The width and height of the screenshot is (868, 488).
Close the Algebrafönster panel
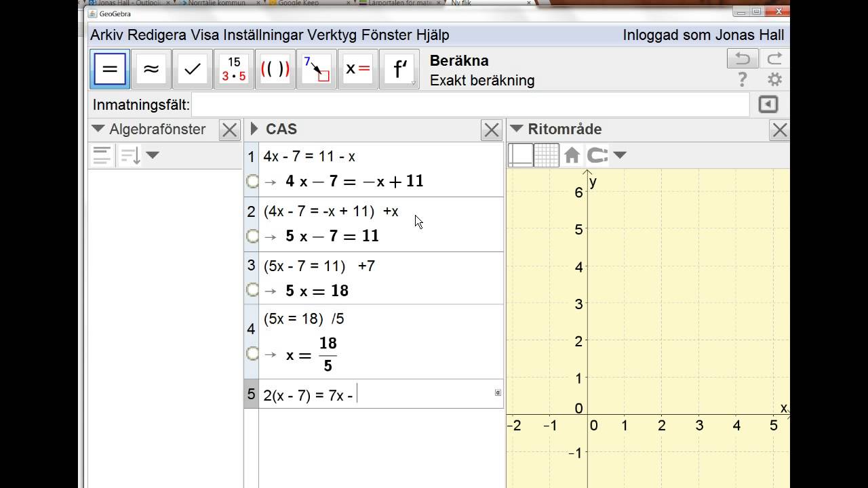[230, 130]
